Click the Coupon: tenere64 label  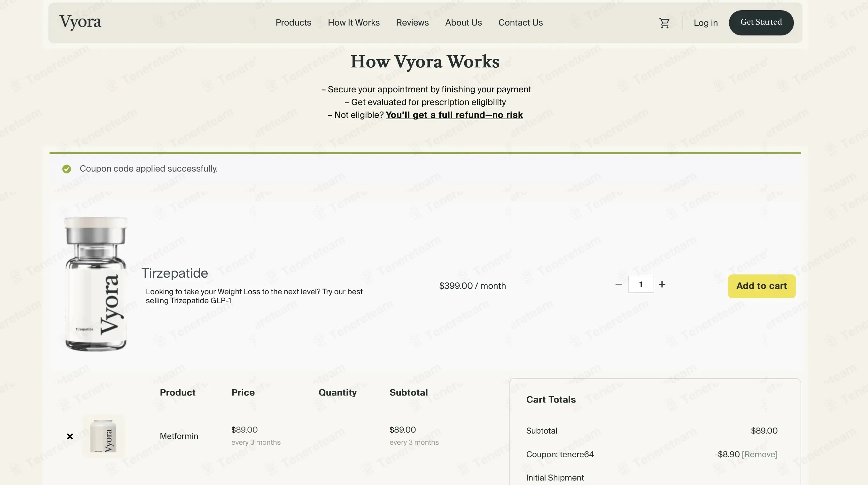point(560,454)
